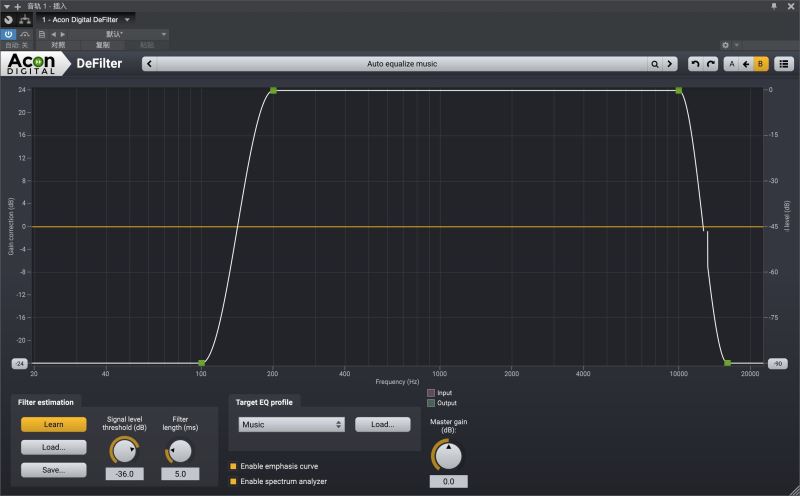Select curve node at 100 Hz

point(202,363)
